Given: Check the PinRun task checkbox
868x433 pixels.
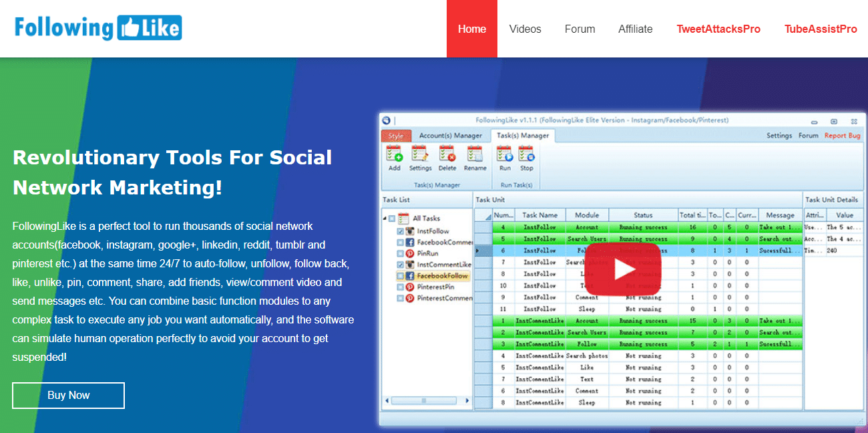Looking at the screenshot, I should click(400, 254).
